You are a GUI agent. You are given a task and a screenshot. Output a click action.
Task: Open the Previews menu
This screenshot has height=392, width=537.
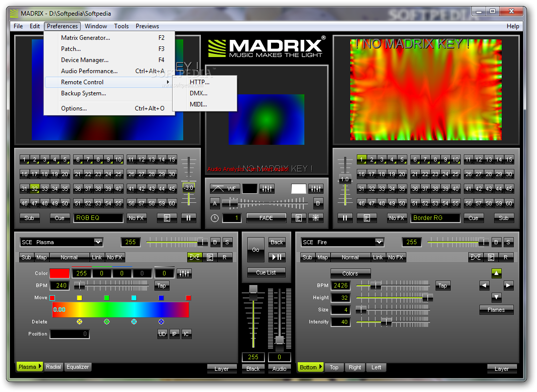[x=147, y=26]
